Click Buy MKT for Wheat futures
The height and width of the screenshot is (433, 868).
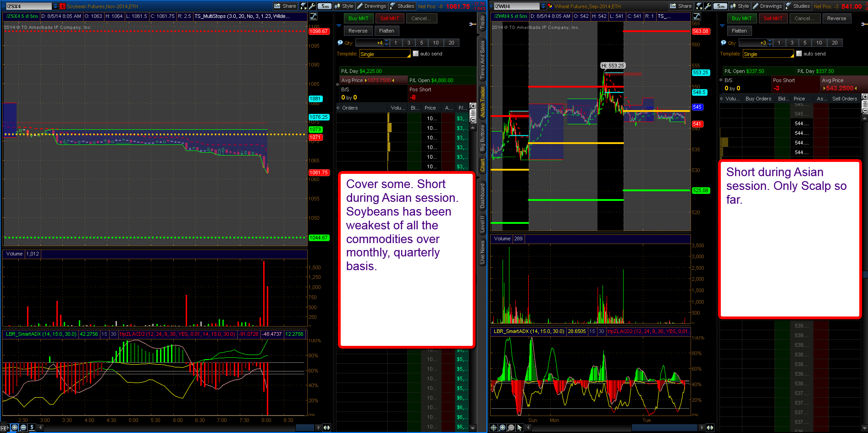tap(742, 18)
